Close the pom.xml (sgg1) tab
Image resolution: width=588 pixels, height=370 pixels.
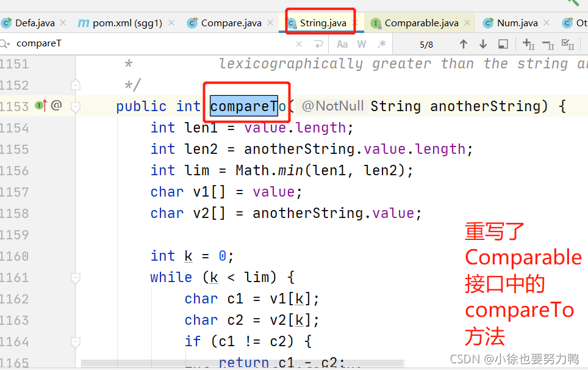pos(171,23)
